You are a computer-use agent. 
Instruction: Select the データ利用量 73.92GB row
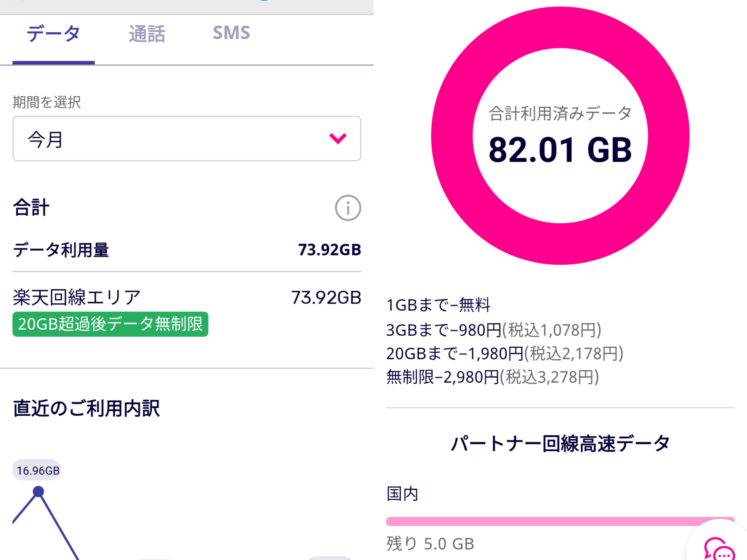point(186,250)
